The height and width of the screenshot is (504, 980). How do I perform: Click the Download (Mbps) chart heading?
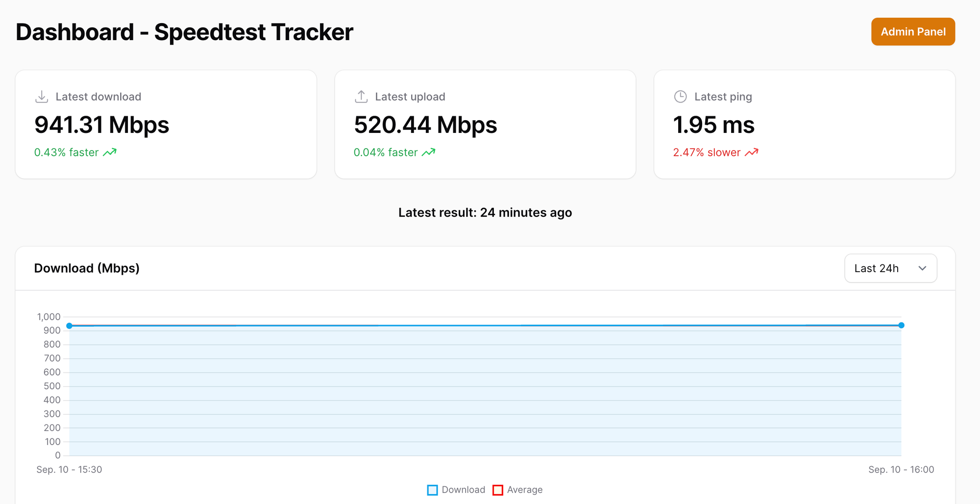[x=87, y=268]
